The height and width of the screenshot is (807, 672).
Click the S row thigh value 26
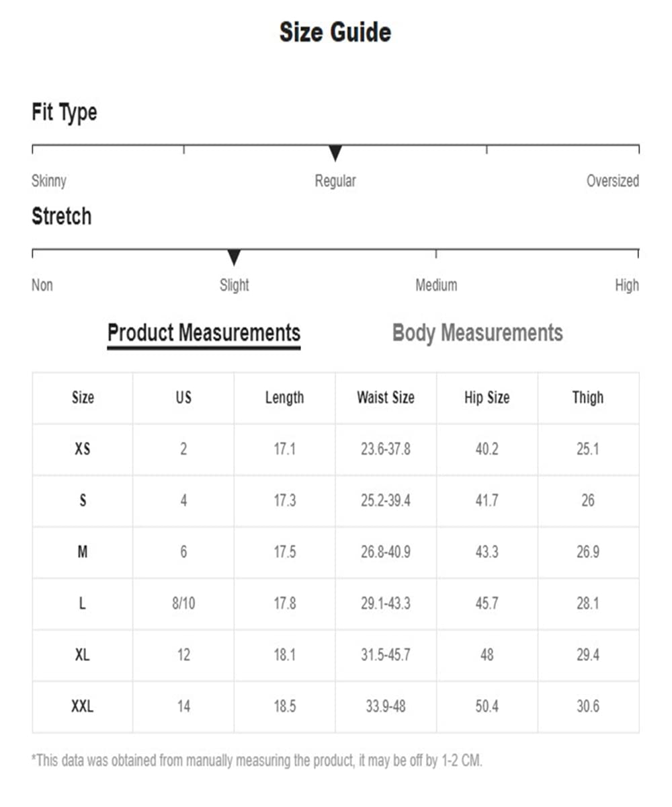(x=588, y=500)
